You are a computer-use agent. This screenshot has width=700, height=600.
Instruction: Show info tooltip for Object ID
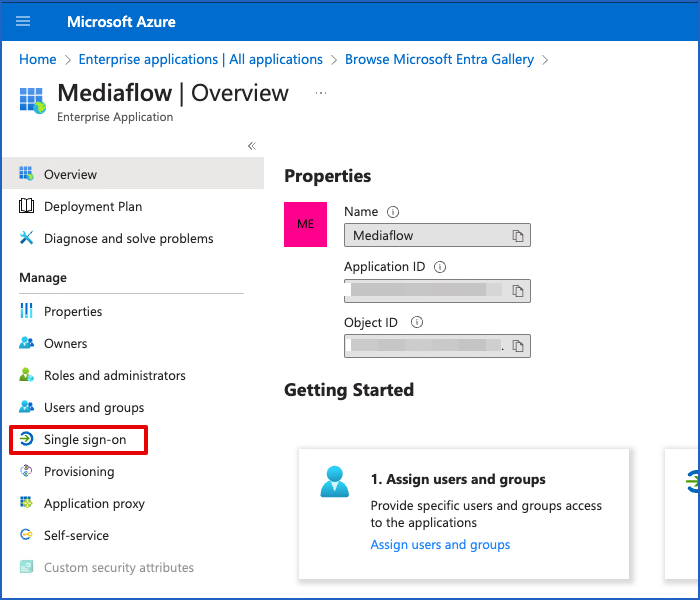coord(417,323)
